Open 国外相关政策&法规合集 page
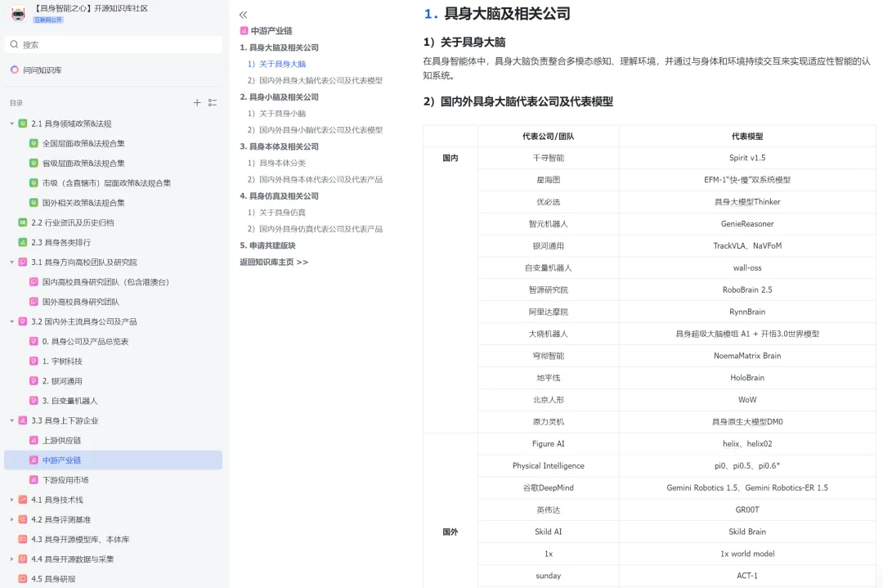Viewport: 883px width, 588px height. 83,203
